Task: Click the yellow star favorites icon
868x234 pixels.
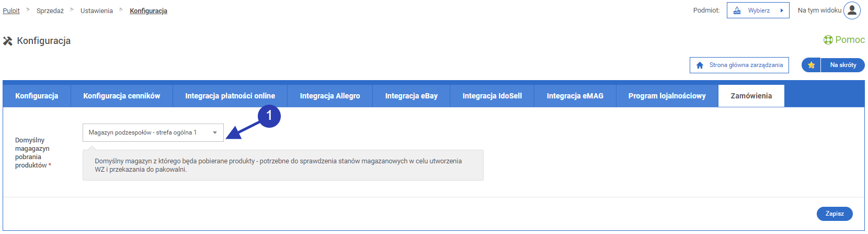Action: coord(811,65)
